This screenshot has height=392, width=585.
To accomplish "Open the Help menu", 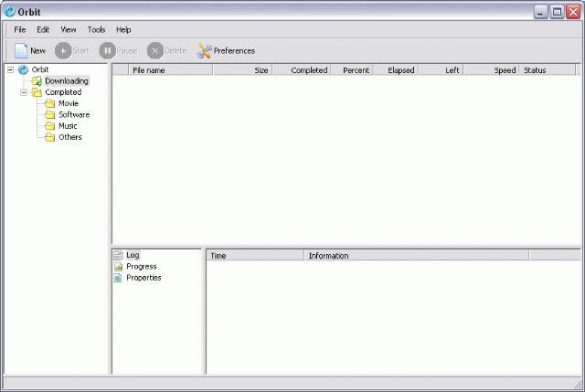I will 123,30.
